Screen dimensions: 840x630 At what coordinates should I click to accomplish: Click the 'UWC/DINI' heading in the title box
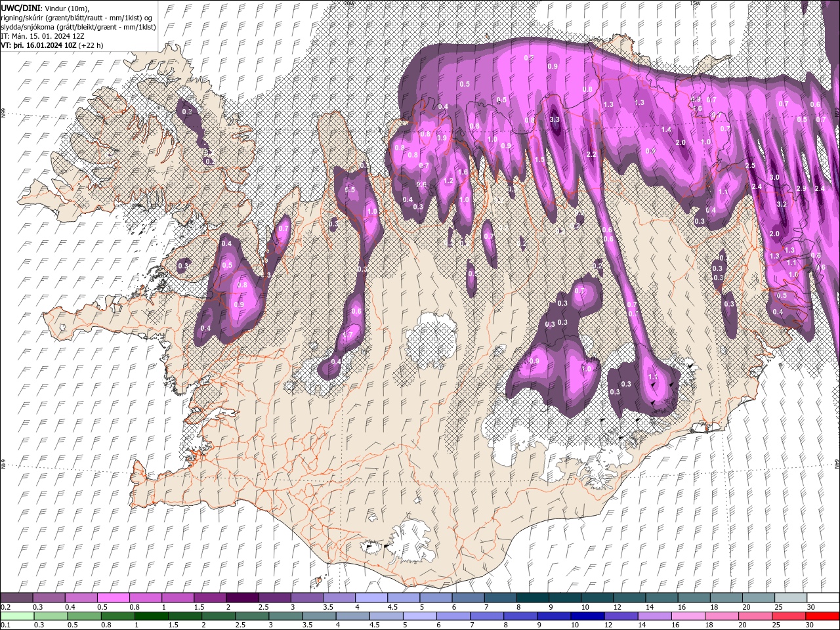click(22, 7)
